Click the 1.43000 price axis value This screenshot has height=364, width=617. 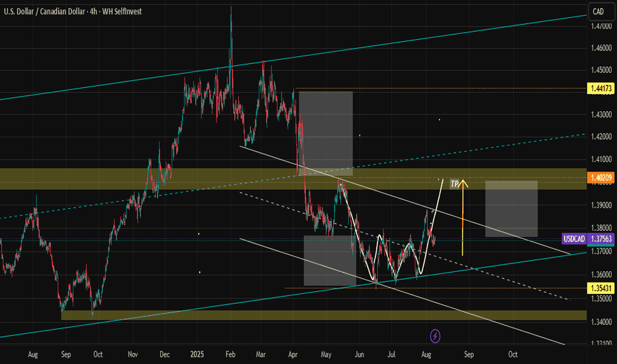point(601,114)
